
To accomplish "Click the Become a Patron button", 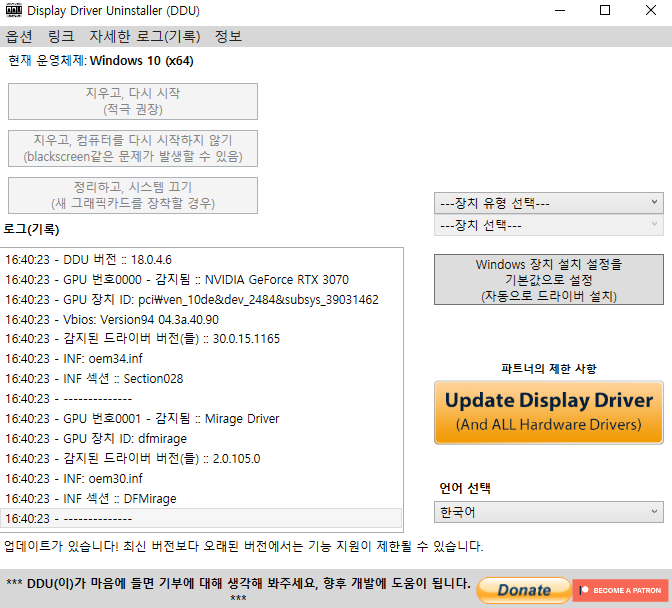I will (x=620, y=590).
